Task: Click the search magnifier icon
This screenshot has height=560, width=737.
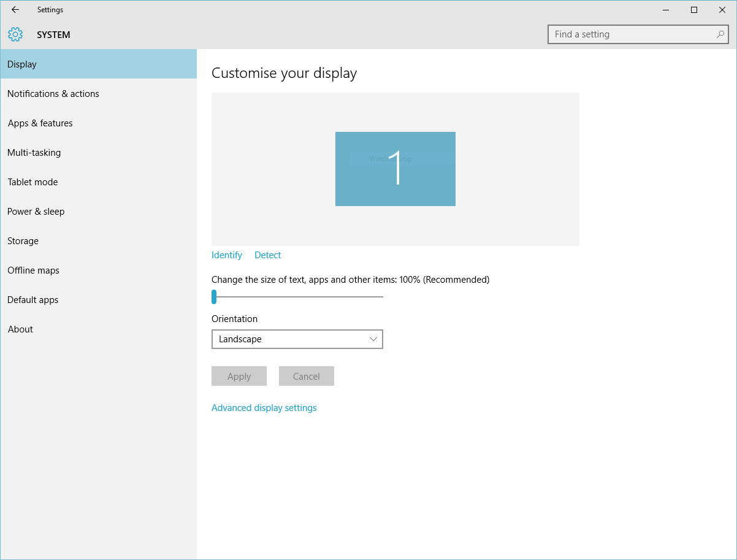Action: tap(720, 34)
